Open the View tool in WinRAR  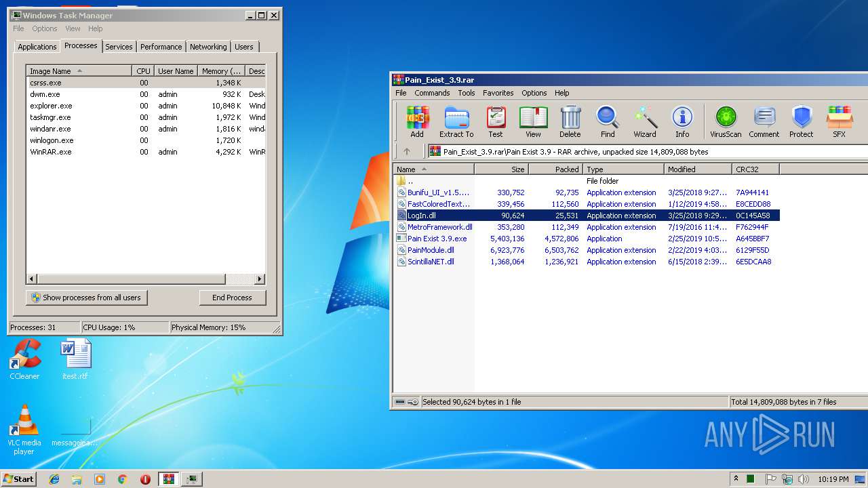point(533,122)
